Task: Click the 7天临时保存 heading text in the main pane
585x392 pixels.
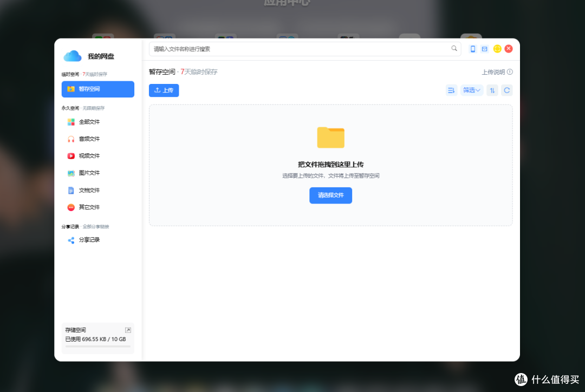Action: pyautogui.click(x=199, y=72)
